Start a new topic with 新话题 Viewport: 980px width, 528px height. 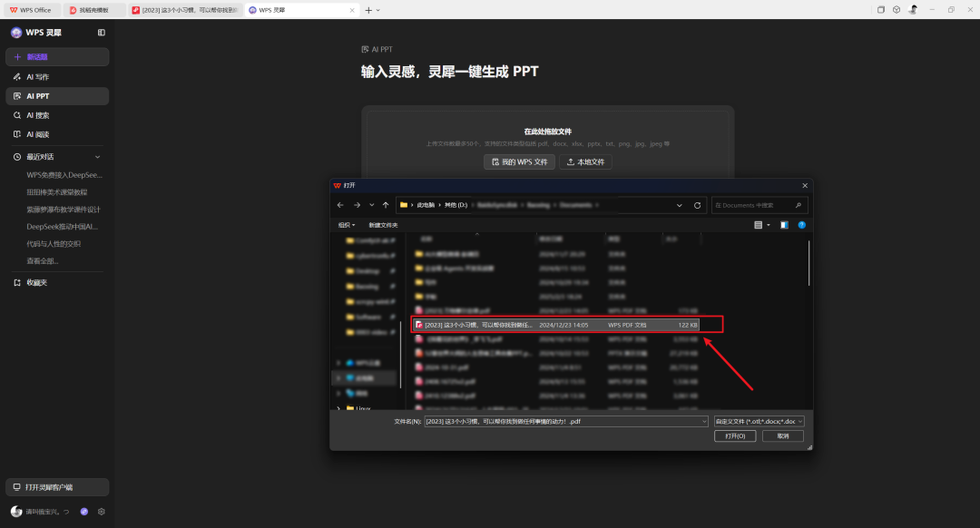(x=57, y=57)
